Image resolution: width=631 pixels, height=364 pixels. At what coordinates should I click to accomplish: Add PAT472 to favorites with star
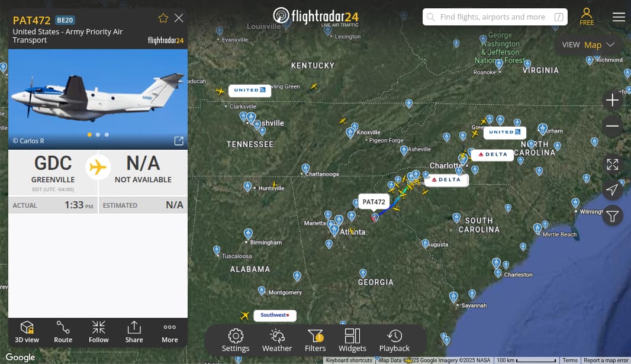(163, 18)
